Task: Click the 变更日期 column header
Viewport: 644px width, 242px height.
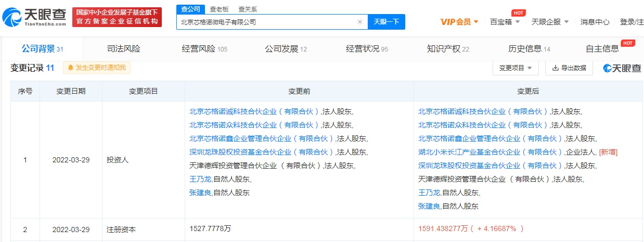Action: point(71,91)
